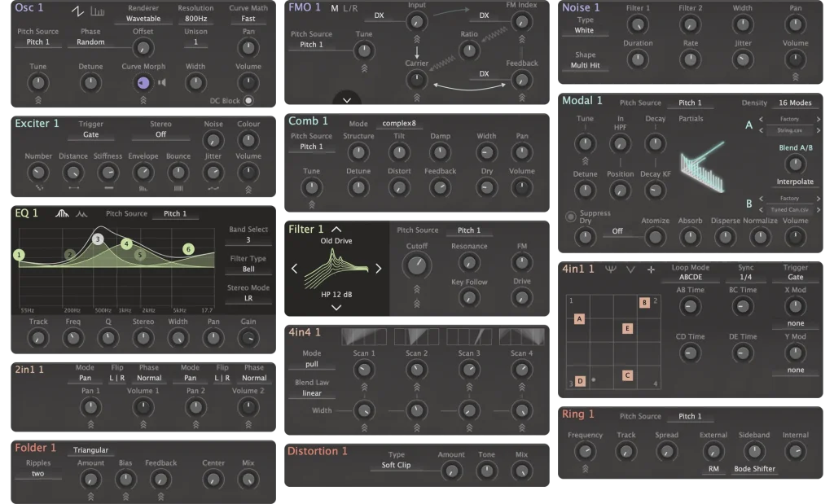Open the Distortion Type dropdown showing Soft Clip
Image resolution: width=834 pixels, height=504 pixels.
[x=396, y=466]
